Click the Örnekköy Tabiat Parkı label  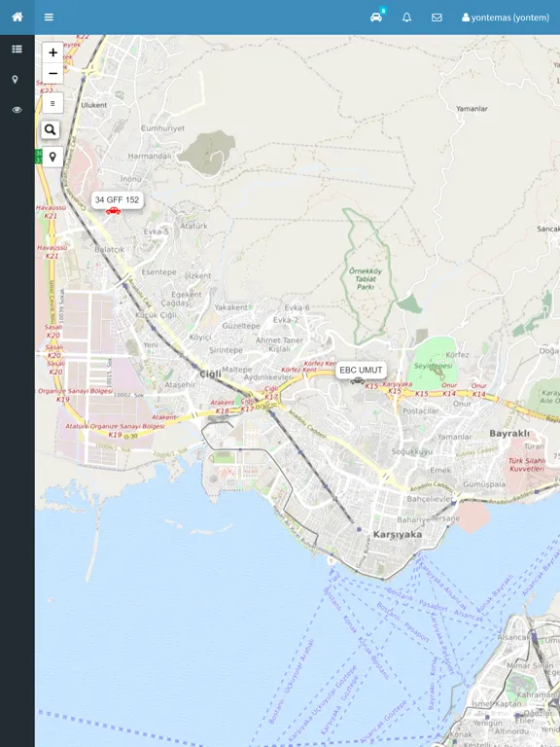[366, 279]
